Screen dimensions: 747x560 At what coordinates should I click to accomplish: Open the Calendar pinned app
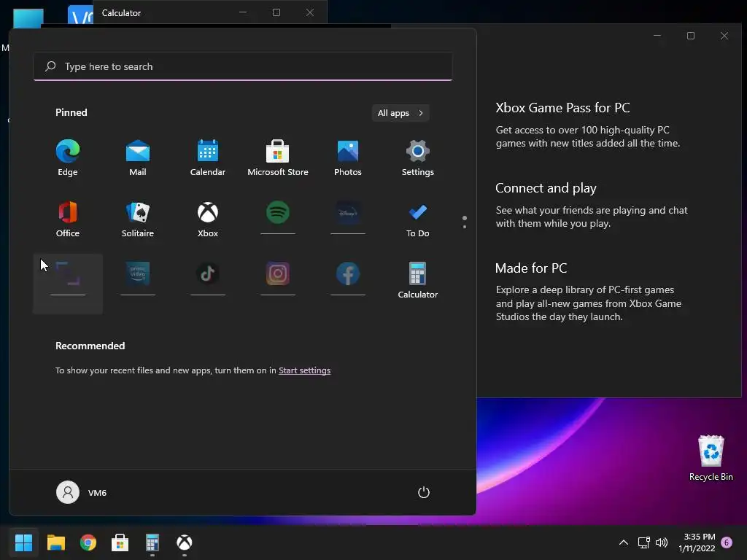208,158
